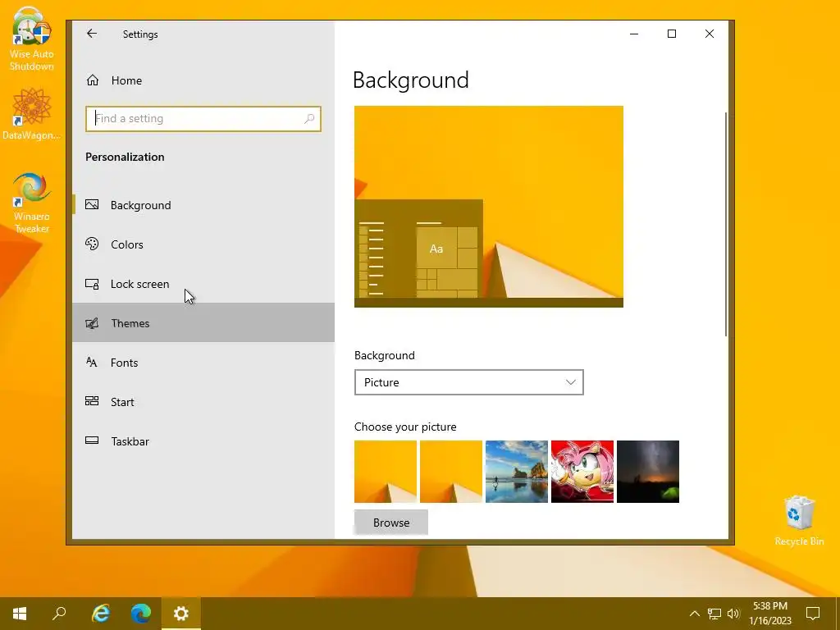Open the Lock screen settings page
840x630 pixels.
click(203, 284)
